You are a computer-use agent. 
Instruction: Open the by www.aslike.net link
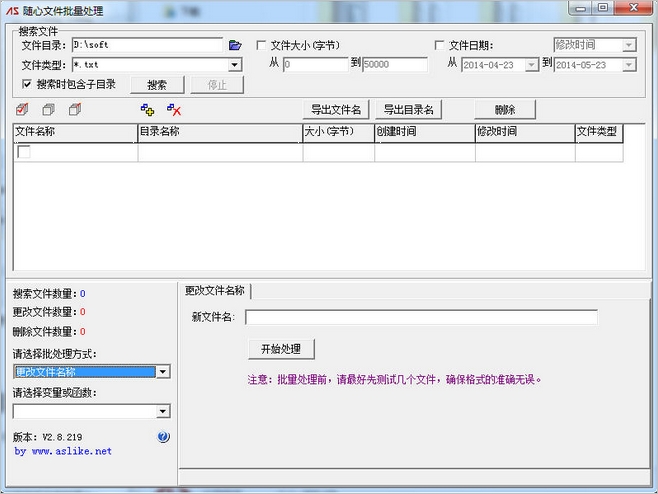[x=63, y=451]
